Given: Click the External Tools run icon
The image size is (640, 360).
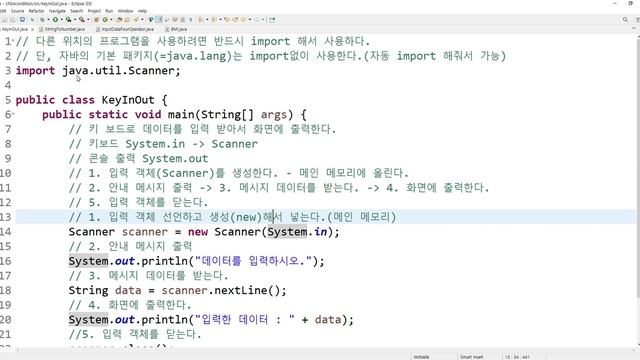Looking at the screenshot, I should tap(82, 20).
